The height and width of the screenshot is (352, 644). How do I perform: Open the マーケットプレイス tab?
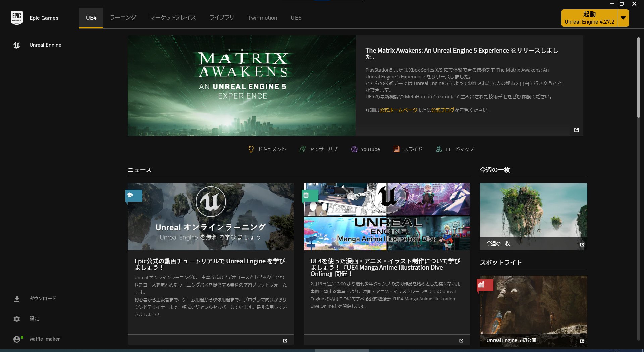172,18
